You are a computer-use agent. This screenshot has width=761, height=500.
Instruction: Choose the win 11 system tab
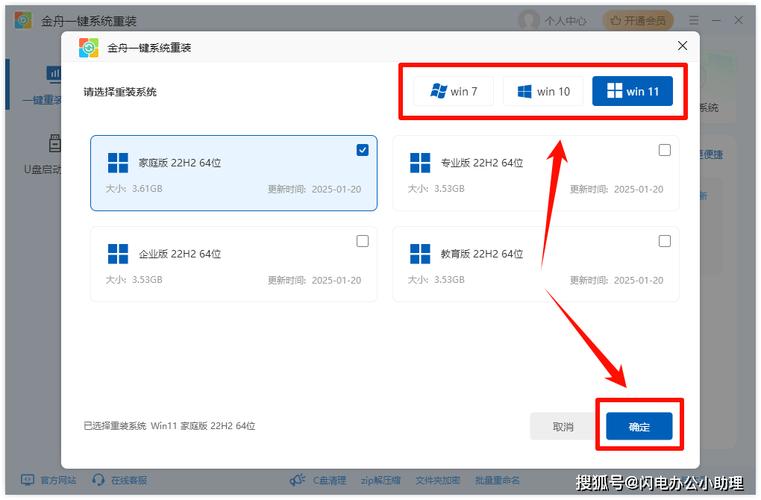click(x=632, y=91)
